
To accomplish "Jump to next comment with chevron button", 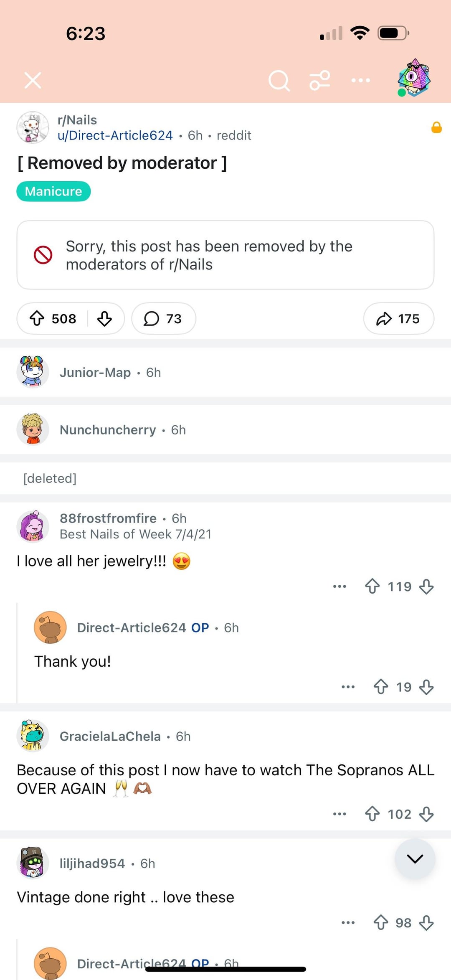I will click(415, 858).
